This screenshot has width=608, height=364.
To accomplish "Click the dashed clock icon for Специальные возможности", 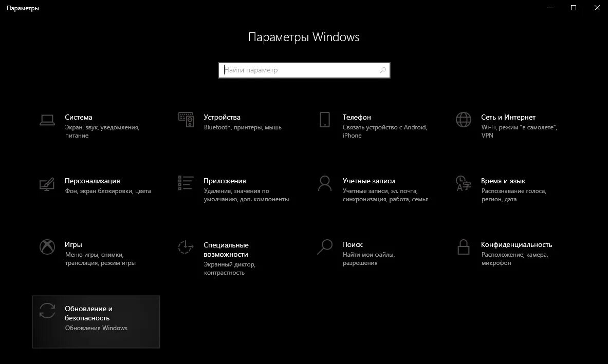I will 186,247.
